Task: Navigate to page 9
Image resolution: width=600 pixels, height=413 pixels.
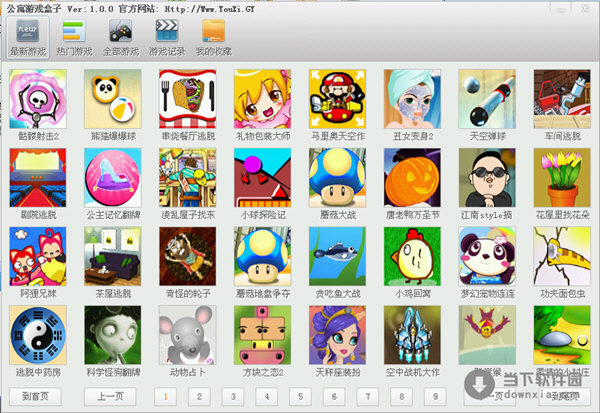Action: click(x=435, y=397)
